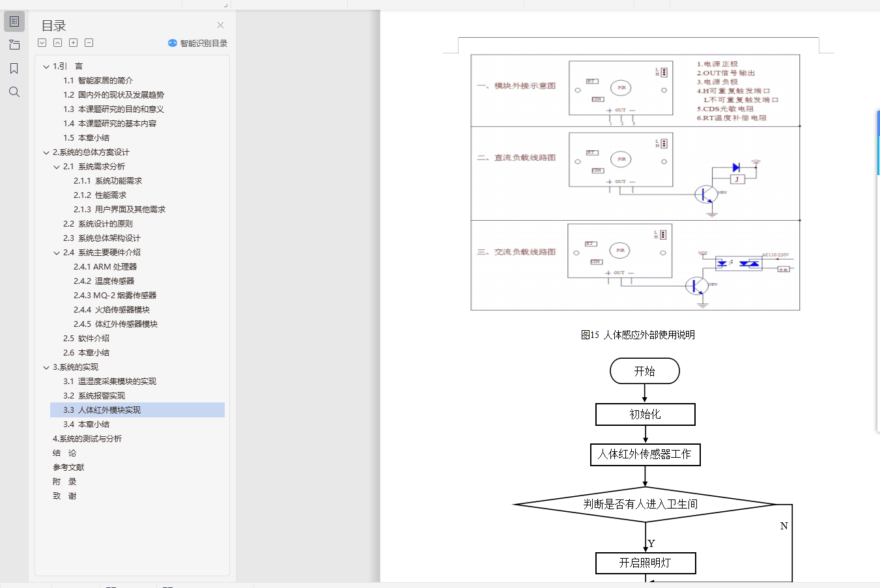This screenshot has width=880, height=588.
Task: Click the 开启照明灯 flowchart box
Action: 646,563
